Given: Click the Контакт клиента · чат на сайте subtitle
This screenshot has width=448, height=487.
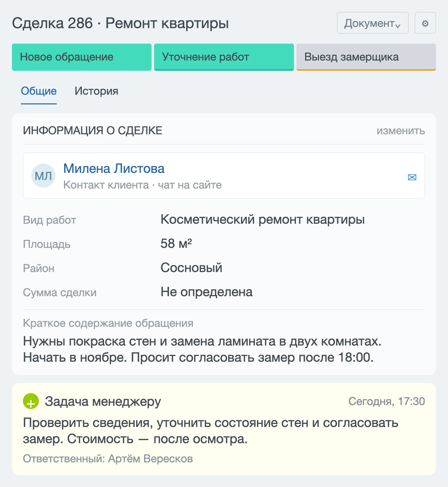Looking at the screenshot, I should pyautogui.click(x=142, y=185).
